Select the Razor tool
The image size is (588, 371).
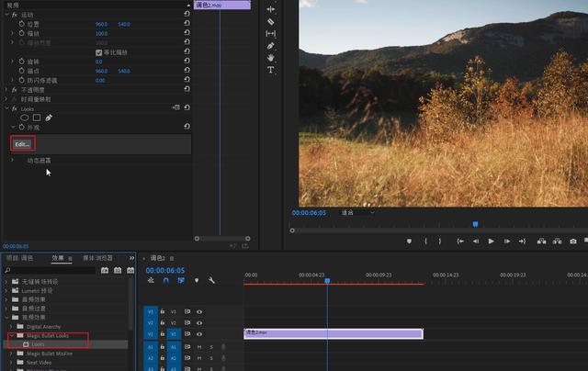click(x=271, y=22)
